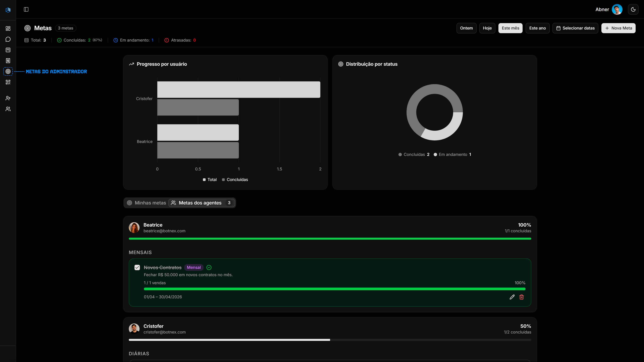Toggle dark mode moon button
The image size is (644, 362).
click(633, 10)
